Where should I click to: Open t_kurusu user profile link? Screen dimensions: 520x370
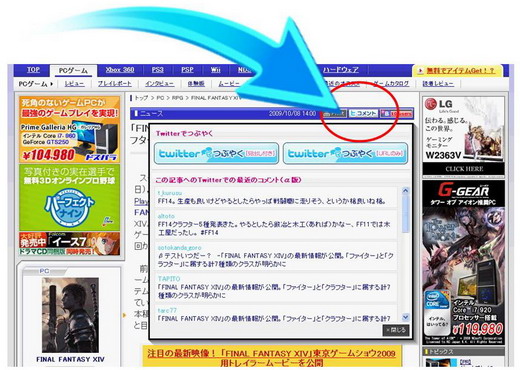click(170, 193)
